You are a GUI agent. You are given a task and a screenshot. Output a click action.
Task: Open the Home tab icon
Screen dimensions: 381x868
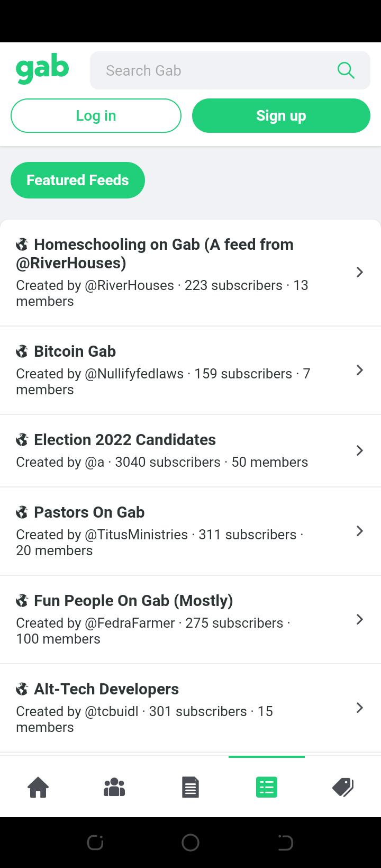tap(38, 787)
